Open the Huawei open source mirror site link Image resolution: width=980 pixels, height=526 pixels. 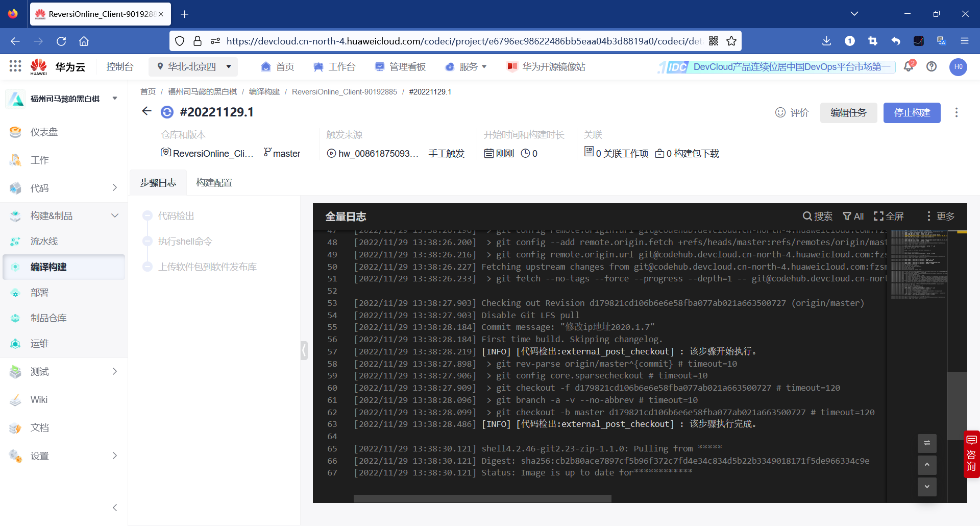coord(546,66)
